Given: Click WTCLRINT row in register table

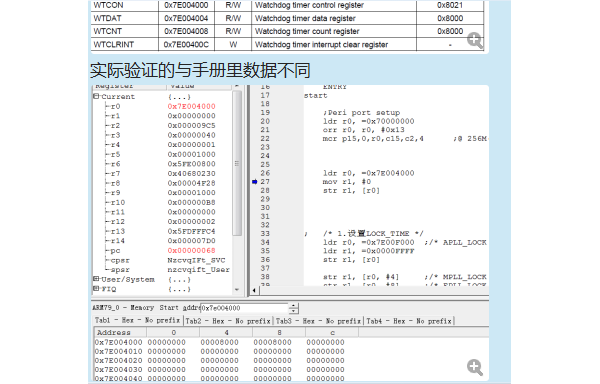Looking at the screenshot, I should (x=287, y=44).
